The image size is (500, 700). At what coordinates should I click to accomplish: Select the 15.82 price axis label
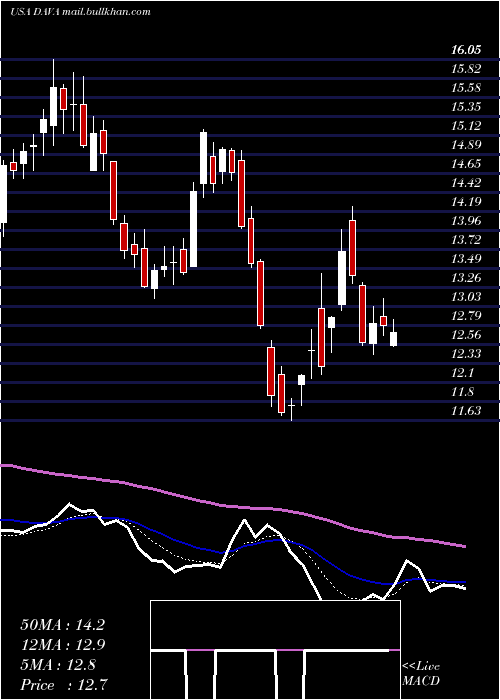point(466,69)
